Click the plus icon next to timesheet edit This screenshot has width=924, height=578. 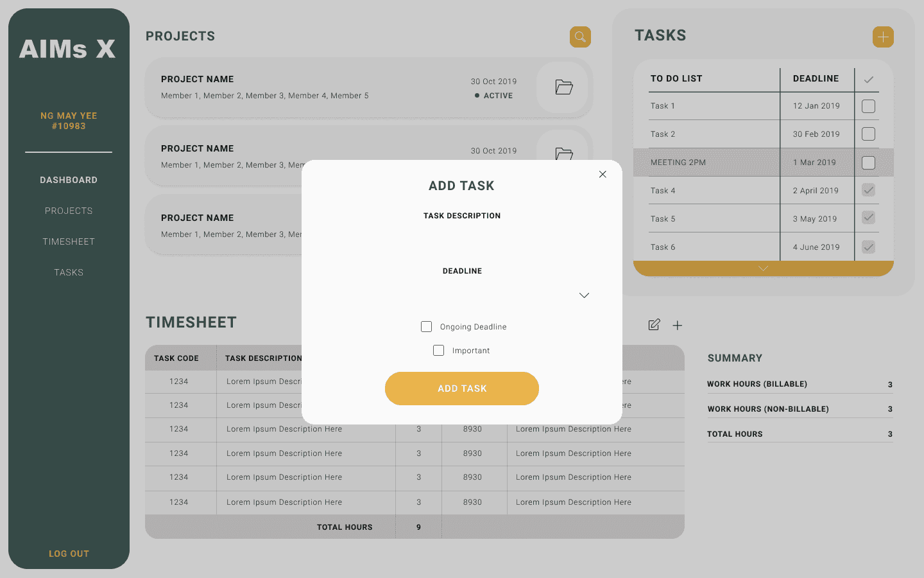678,325
